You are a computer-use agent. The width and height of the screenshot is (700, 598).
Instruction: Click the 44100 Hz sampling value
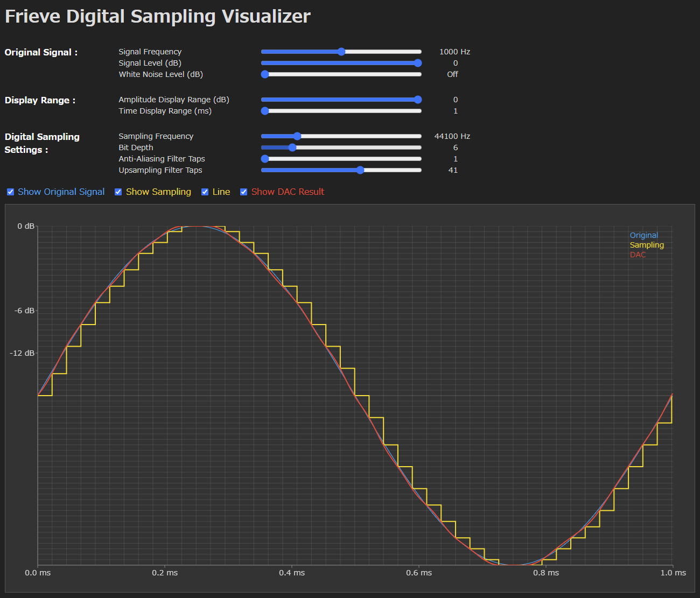pyautogui.click(x=452, y=136)
